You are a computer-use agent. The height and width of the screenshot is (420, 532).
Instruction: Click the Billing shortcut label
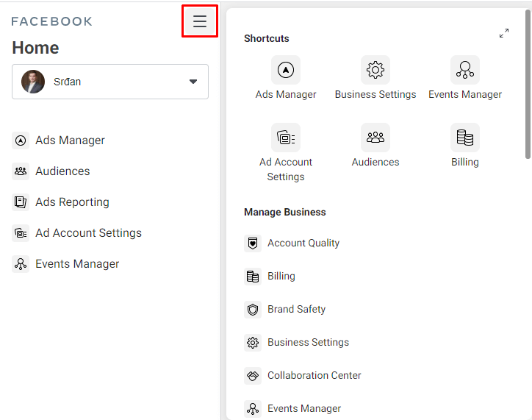[x=465, y=163]
